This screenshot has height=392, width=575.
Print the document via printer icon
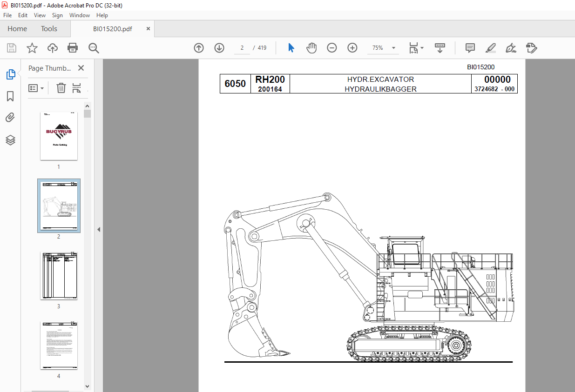pos(73,48)
